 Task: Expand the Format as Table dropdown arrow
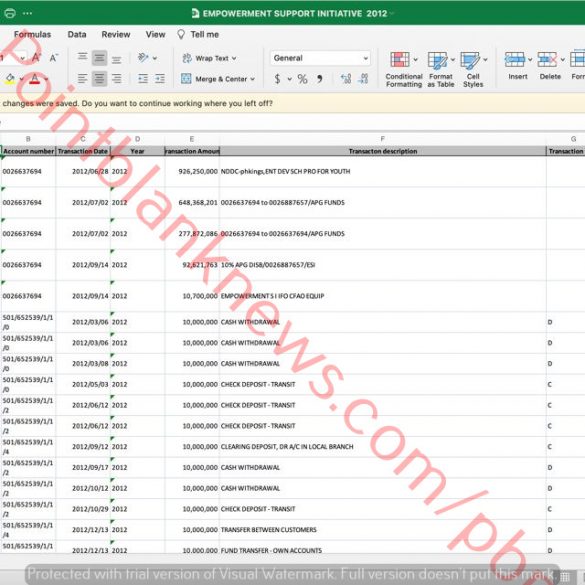[453, 59]
